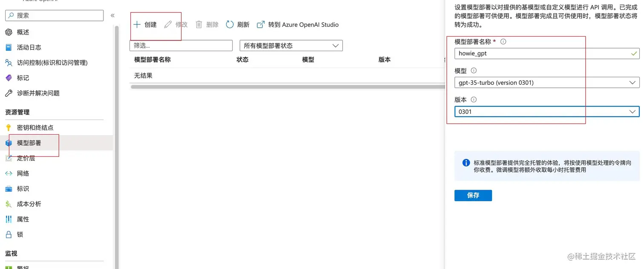This screenshot has width=644, height=269.
Task: Click the Properties (属性) bars icon
Action: pyautogui.click(x=9, y=219)
